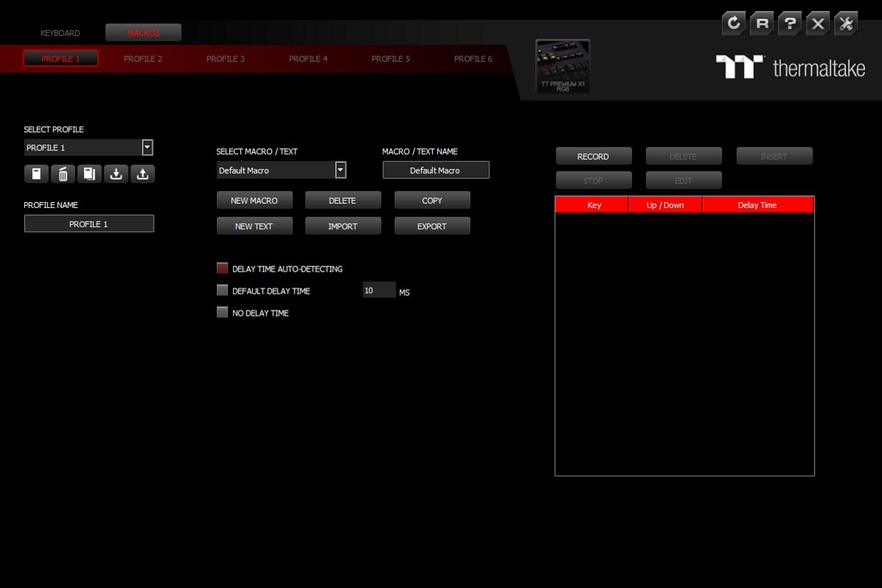
Task: Click the export profile upload-arrow icon
Action: pos(143,174)
